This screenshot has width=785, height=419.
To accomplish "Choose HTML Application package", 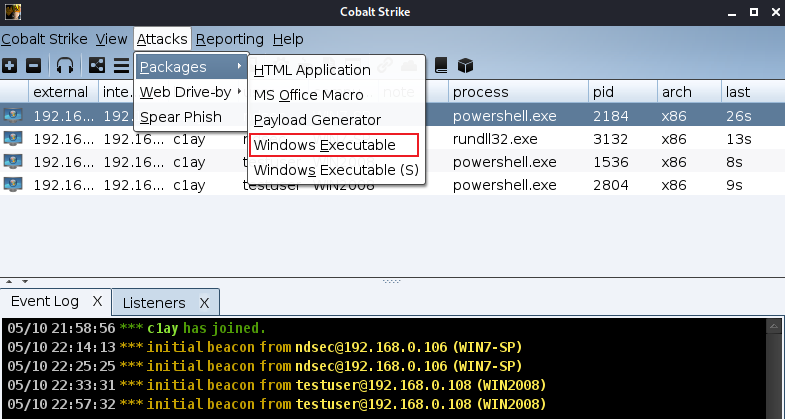I will click(336, 70).
